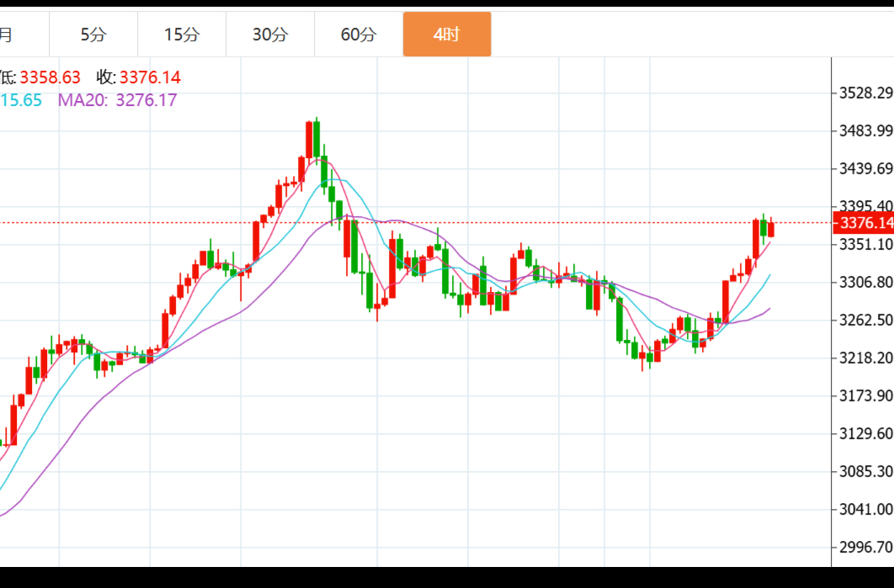Click the 3306.80 price axis label

pyautogui.click(x=865, y=282)
